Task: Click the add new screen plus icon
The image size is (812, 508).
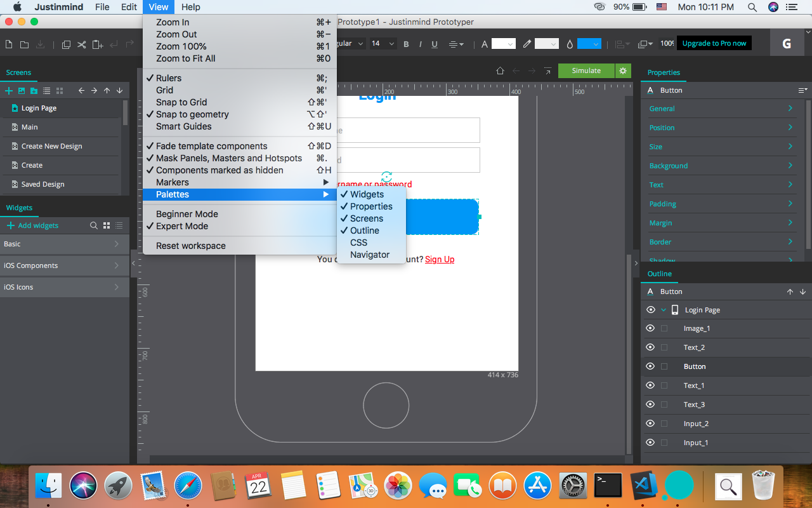Action: [x=9, y=91]
